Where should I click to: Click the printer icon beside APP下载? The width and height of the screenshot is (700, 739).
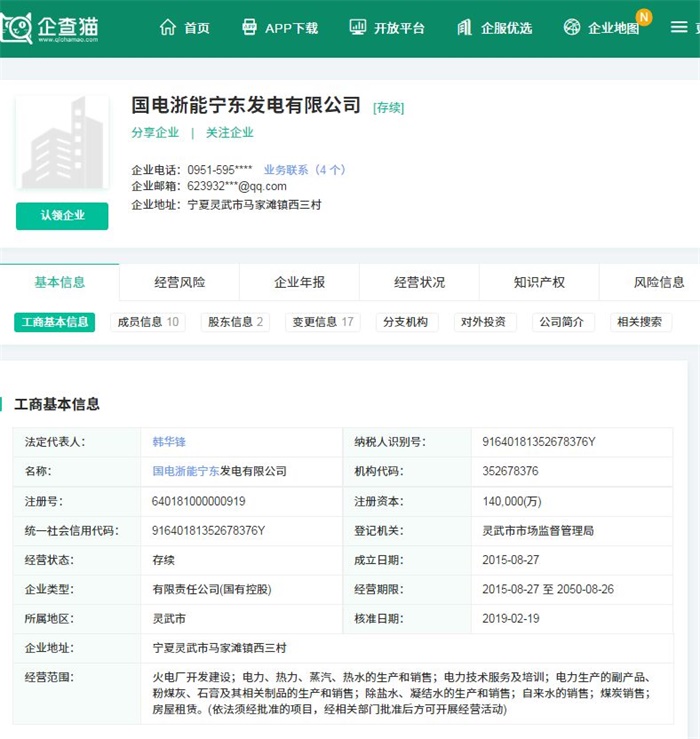click(x=249, y=27)
